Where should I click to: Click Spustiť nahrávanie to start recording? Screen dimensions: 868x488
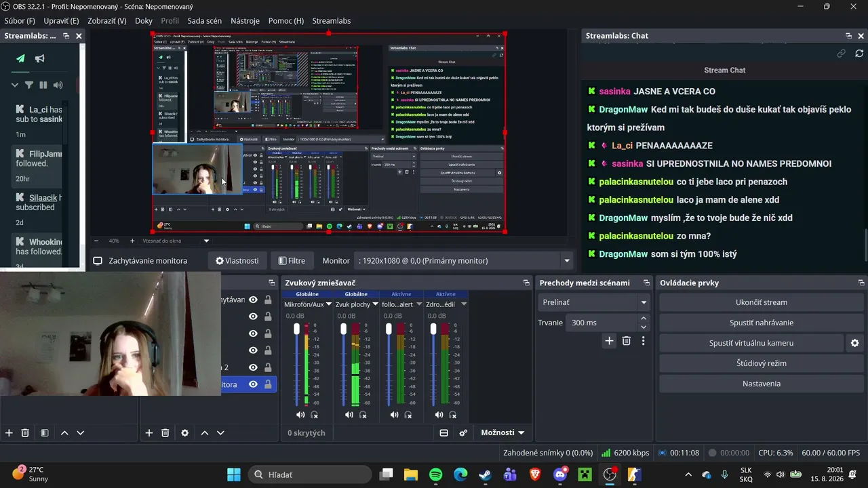(x=762, y=323)
